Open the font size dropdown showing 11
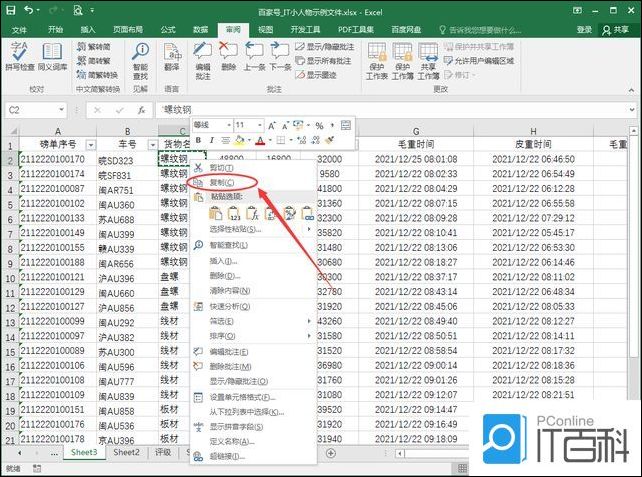Viewport: 642px width, 477px height. point(260,125)
